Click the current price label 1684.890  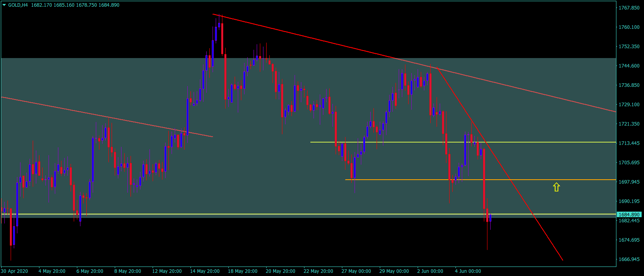629,215
